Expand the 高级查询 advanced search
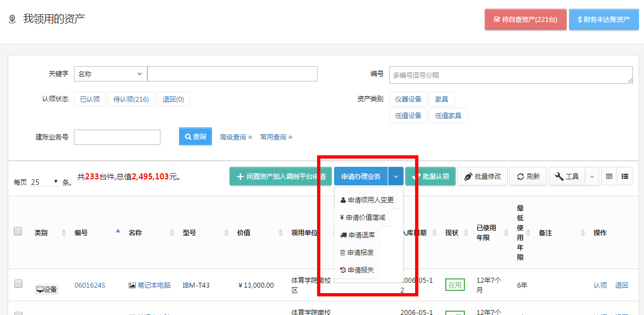This screenshot has width=644, height=315. (235, 137)
